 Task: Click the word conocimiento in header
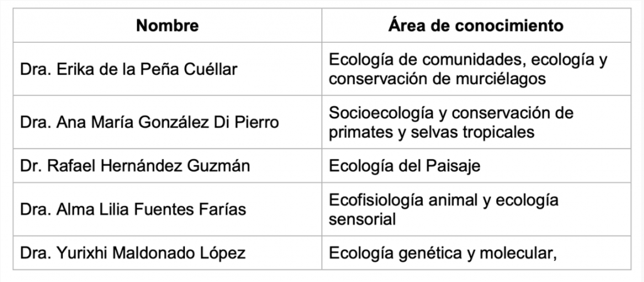tap(509, 25)
